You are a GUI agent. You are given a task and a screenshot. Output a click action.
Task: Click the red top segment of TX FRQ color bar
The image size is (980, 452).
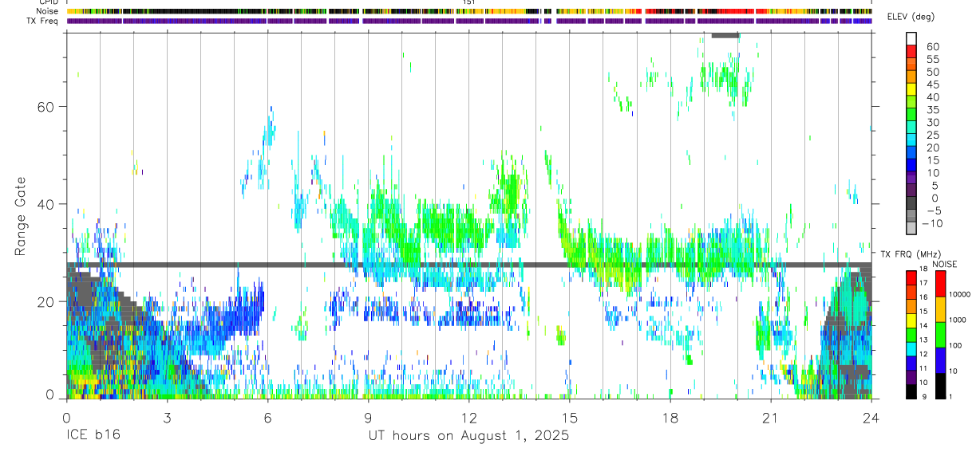911,278
